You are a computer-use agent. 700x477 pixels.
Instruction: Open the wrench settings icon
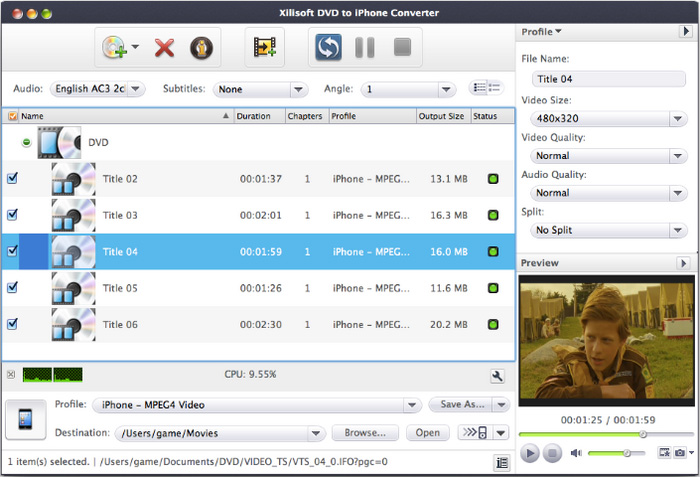click(497, 376)
